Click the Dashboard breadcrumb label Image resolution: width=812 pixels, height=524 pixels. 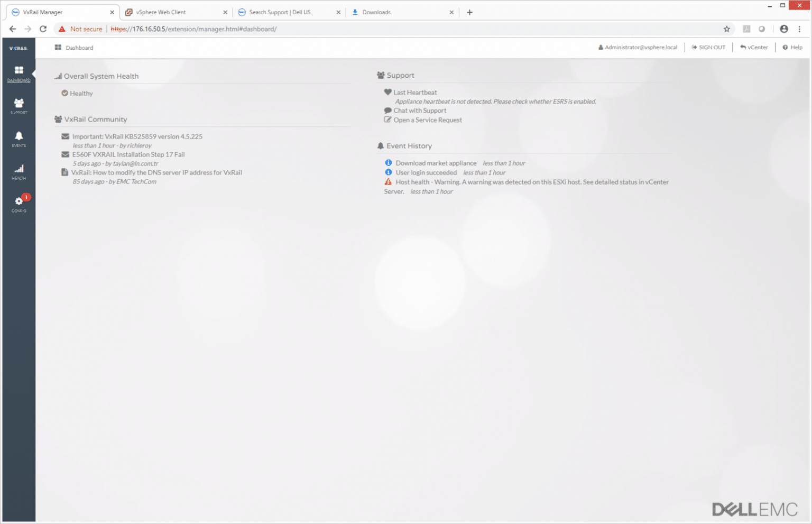click(x=79, y=48)
